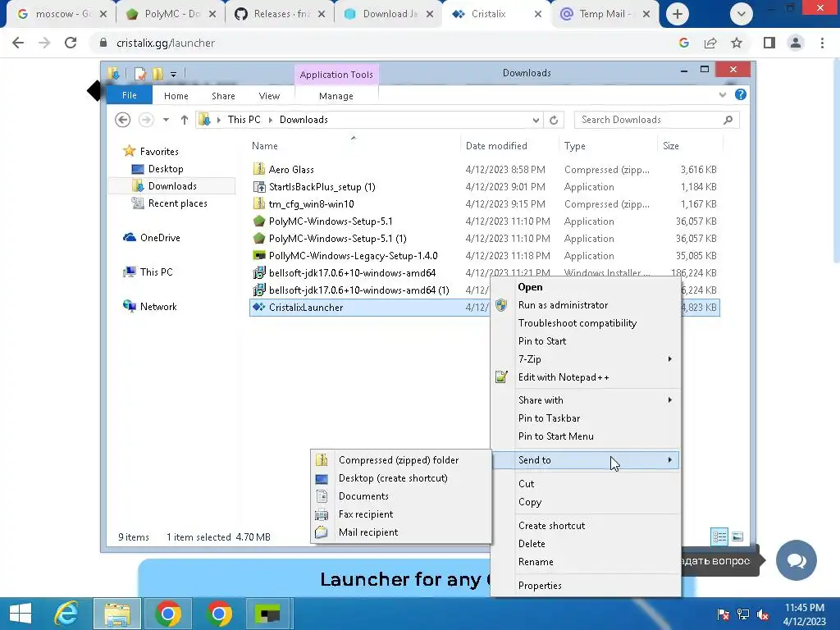840x630 pixels.
Task: Click the Explorer Up one level arrow
Action: [185, 120]
